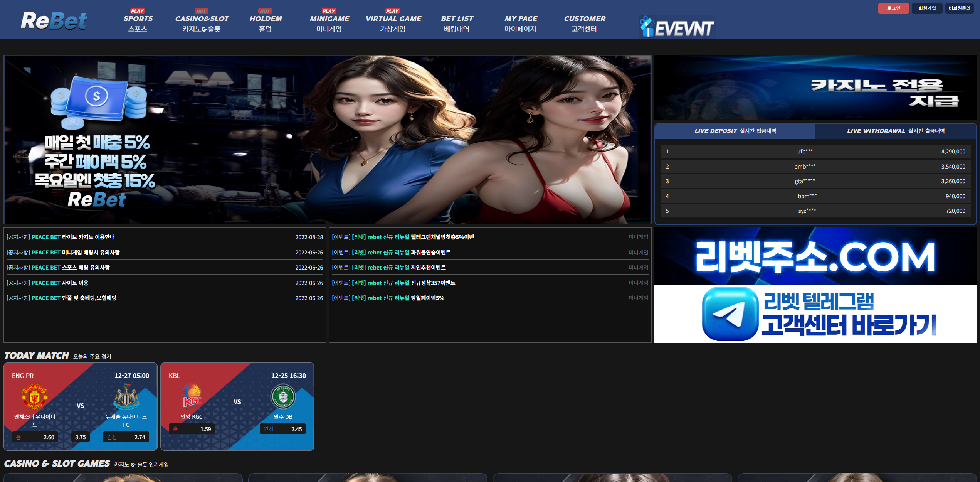This screenshot has width=980, height=482.
Task: Switch to the LIVE WITHDRAWAL tab
Action: click(x=895, y=131)
